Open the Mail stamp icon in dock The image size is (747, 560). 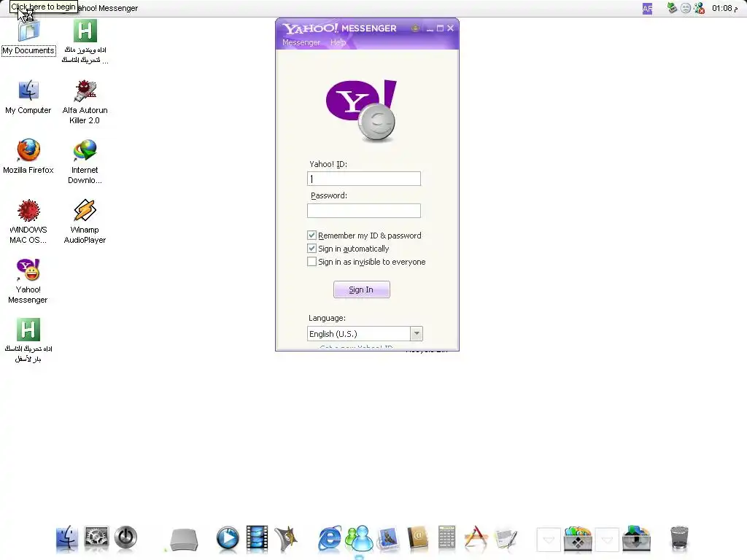click(388, 539)
